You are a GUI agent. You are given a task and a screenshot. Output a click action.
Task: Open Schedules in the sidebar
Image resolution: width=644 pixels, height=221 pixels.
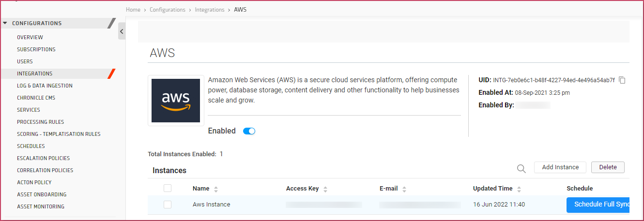[x=31, y=146]
